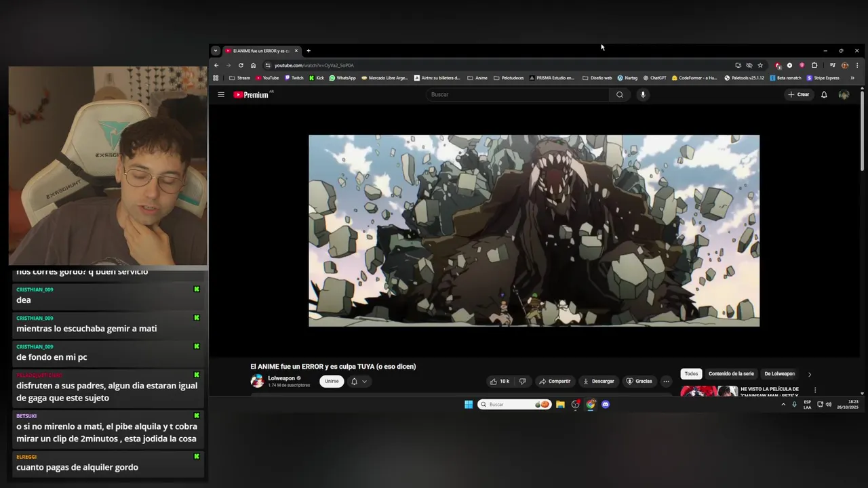Open Chrome three-dot menu
The height and width of the screenshot is (488, 868).
857,65
